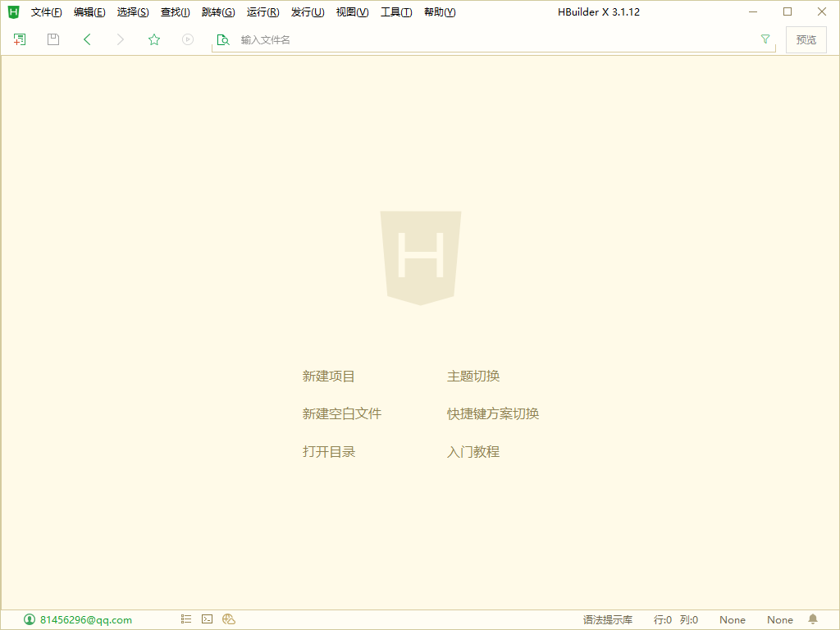This screenshot has height=630, width=840.
Task: Click the 新建项目 link
Action: click(328, 377)
